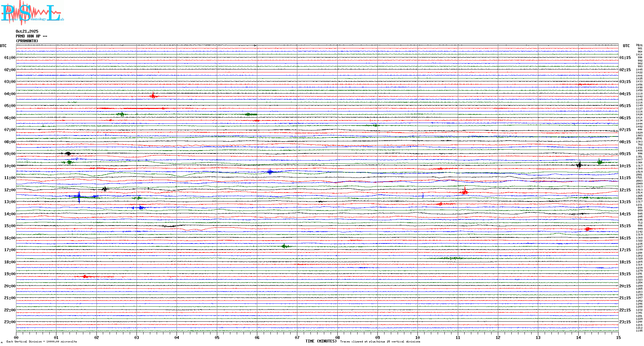The width and height of the screenshot is (644, 346).
Task: Click the red event burst on 04:00 trace
Action: click(x=153, y=96)
